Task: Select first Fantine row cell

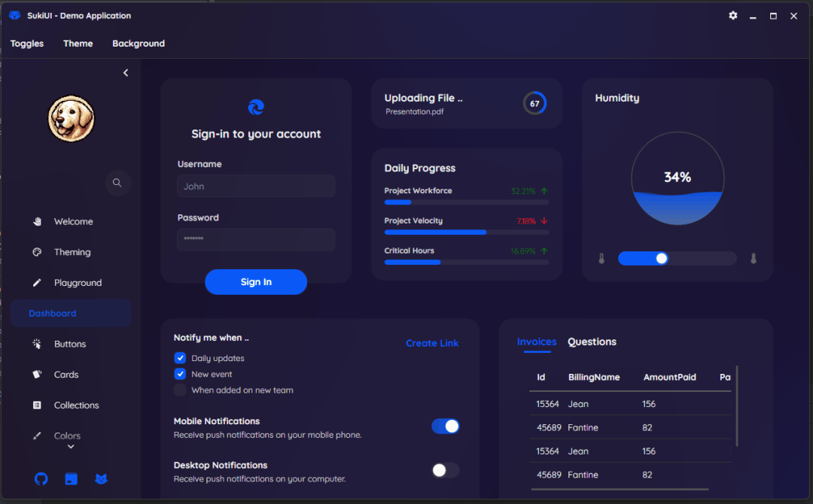Action: [583, 427]
